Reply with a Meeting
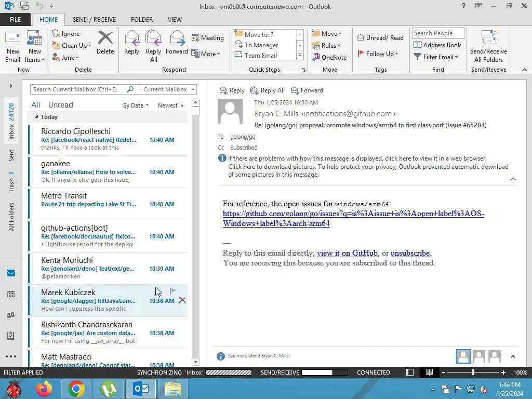Image resolution: width=532 pixels, height=399 pixels. [x=208, y=37]
